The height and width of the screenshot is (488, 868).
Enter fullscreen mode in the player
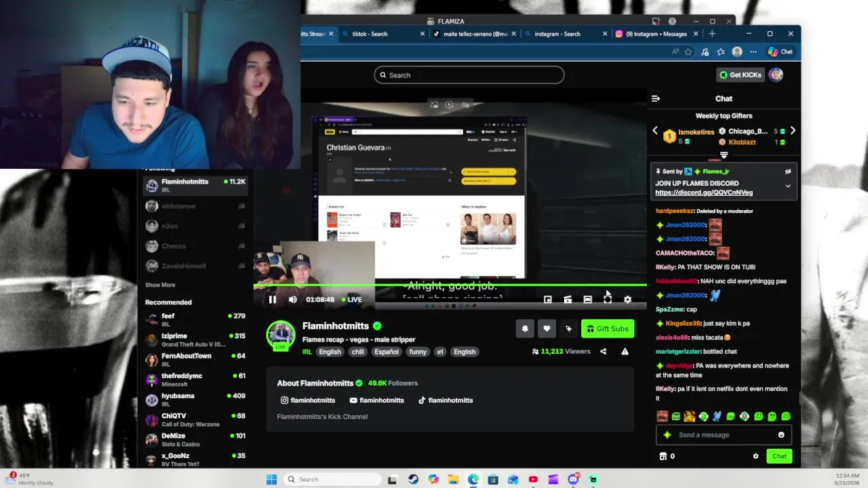[x=608, y=300]
